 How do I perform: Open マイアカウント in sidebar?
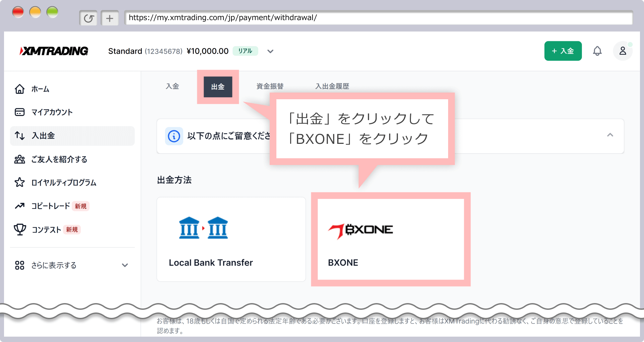[52, 112]
